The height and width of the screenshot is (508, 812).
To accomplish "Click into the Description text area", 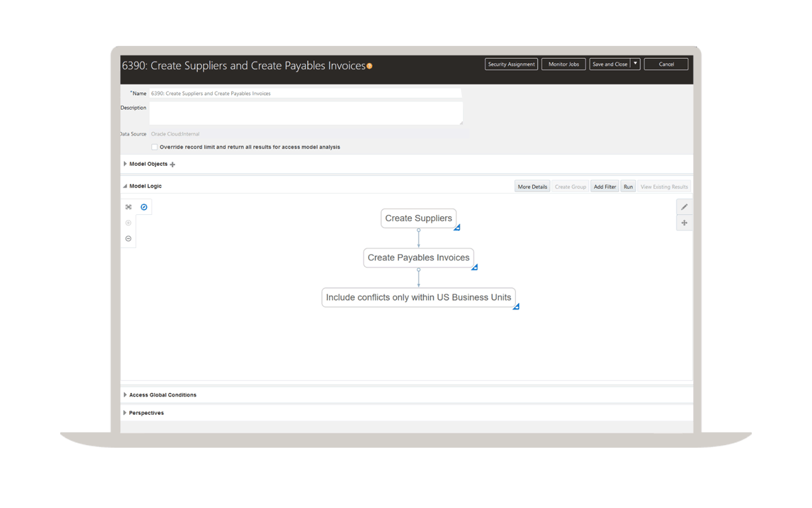I will click(306, 114).
